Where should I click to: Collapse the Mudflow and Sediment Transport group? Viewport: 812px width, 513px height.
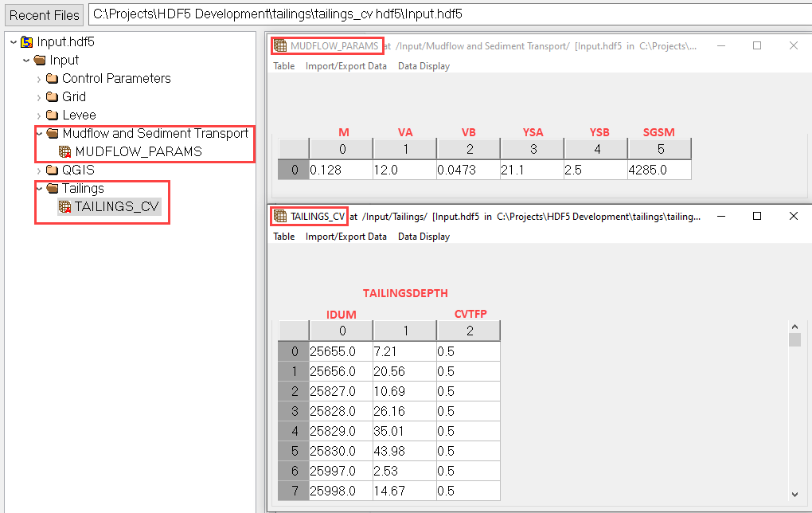coord(39,133)
